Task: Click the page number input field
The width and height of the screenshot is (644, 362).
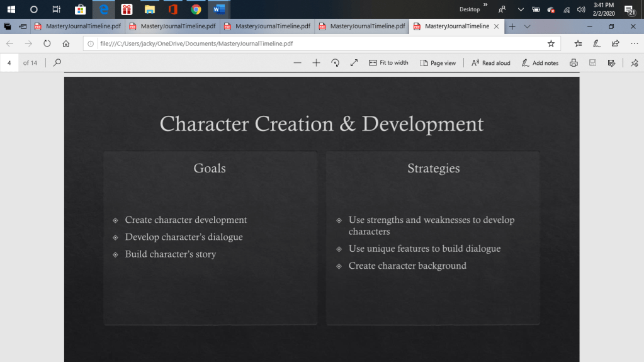Action: point(9,62)
